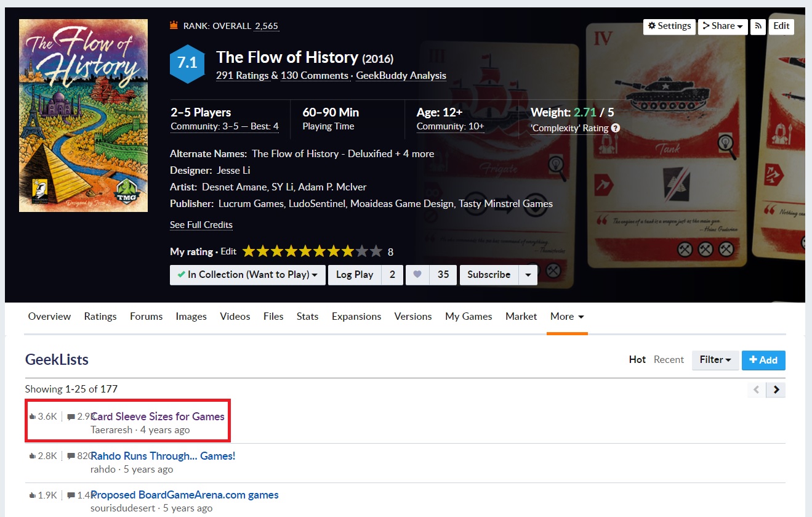Viewport: 812px width, 517px height.
Task: Open GeekBuddy Analysis link
Action: (x=401, y=76)
